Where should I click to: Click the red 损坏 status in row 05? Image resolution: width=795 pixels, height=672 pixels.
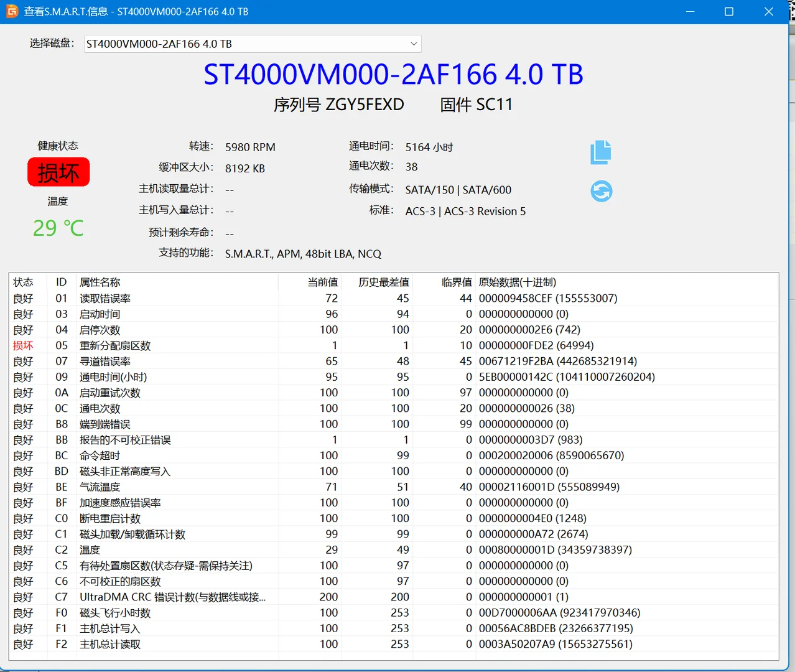pyautogui.click(x=23, y=345)
